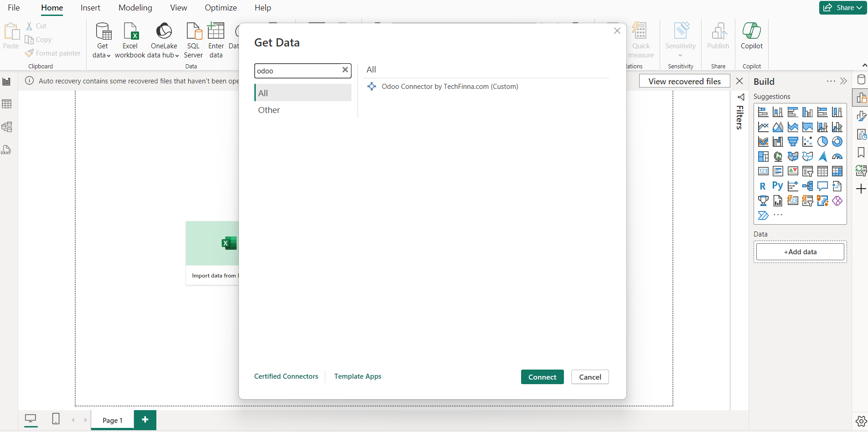868x432 pixels.
Task: Select the slicer visual
Action: [x=808, y=171]
